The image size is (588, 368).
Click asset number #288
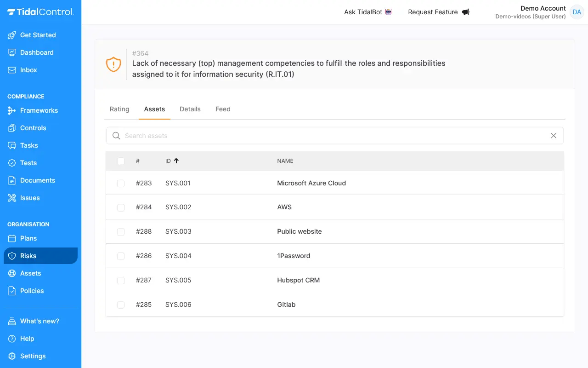tap(144, 231)
